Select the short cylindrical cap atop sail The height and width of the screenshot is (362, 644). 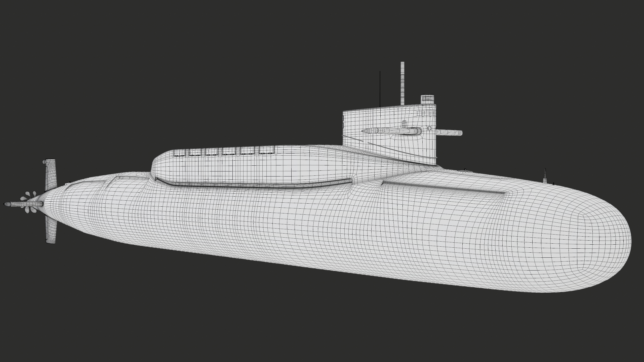tap(428, 99)
